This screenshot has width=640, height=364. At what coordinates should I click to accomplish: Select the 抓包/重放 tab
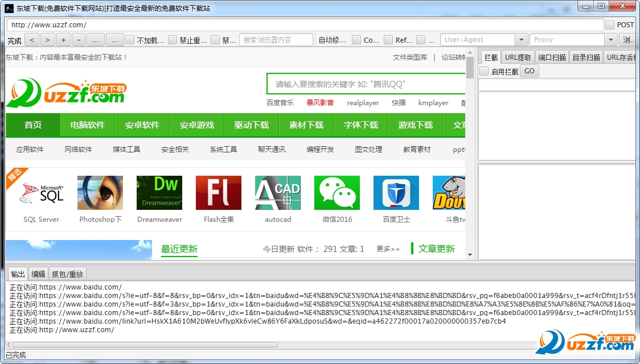(x=68, y=274)
